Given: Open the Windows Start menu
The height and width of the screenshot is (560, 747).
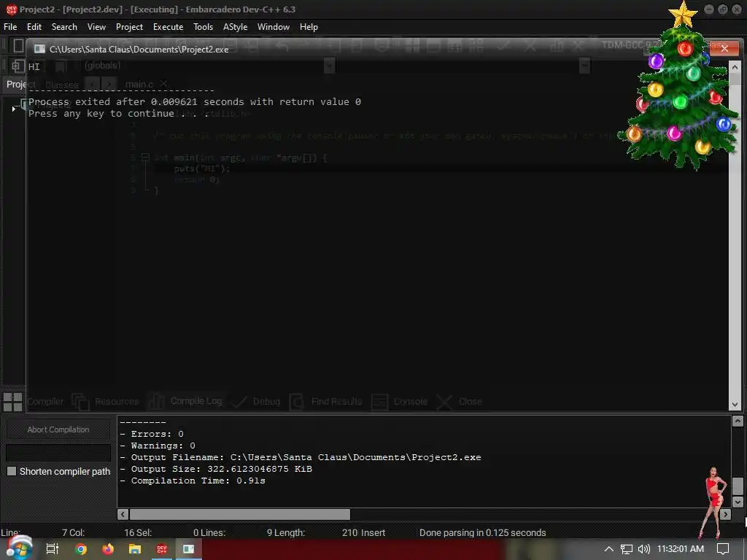Looking at the screenshot, I should click(18, 548).
